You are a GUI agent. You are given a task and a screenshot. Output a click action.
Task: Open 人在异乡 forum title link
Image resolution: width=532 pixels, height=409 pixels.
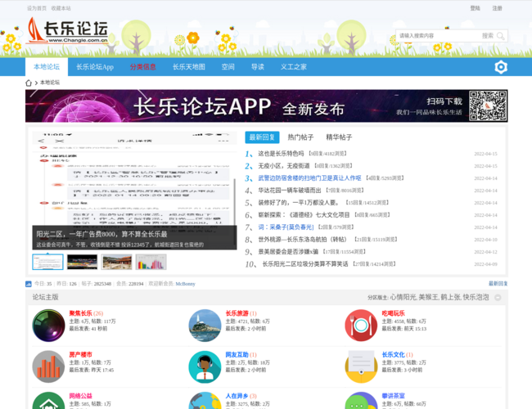237,396
